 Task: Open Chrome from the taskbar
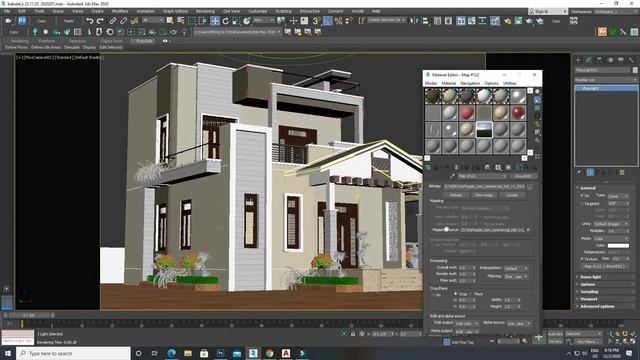click(x=269, y=353)
